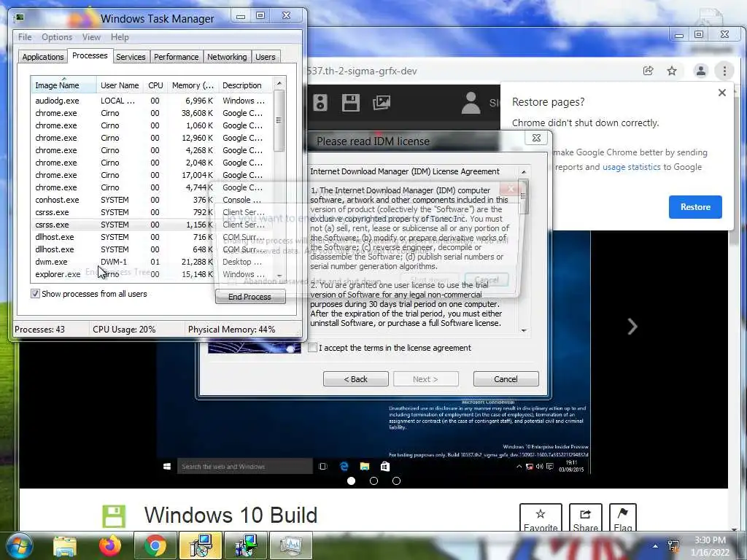747x560 pixels.
Task: Click the Share button on webpage
Action: click(586, 518)
